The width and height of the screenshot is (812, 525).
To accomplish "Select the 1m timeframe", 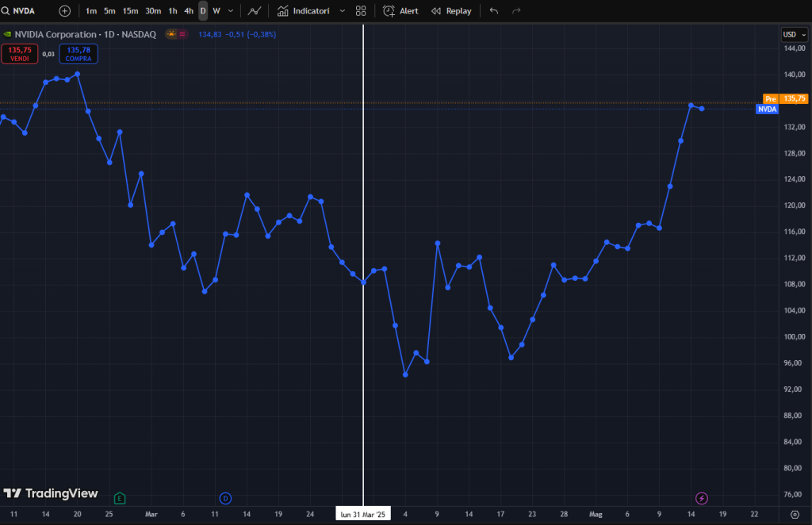I will point(91,11).
